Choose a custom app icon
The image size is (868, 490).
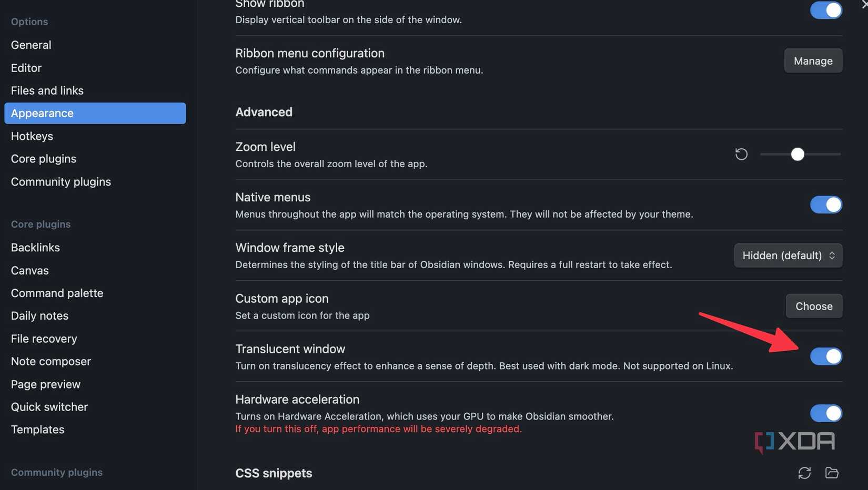coord(813,305)
